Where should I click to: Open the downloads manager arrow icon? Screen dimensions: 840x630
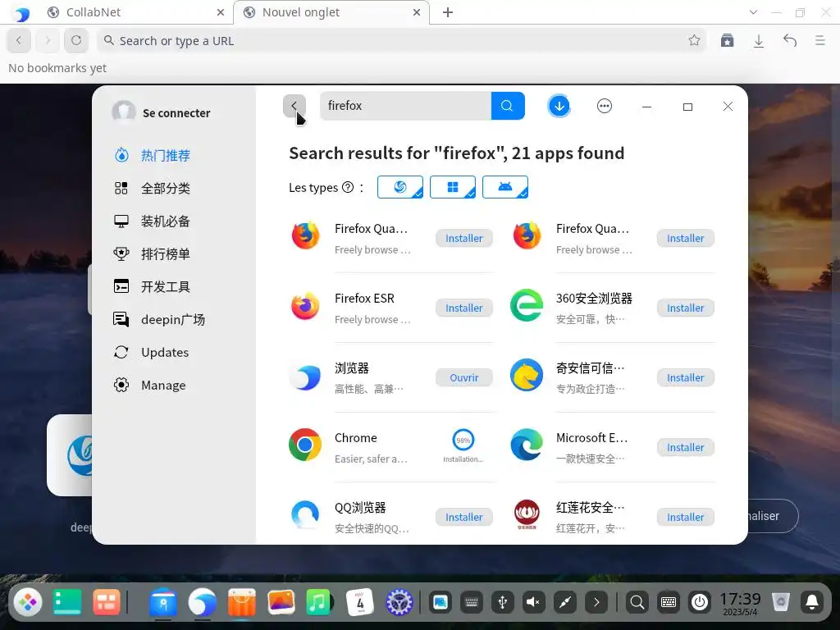559,106
